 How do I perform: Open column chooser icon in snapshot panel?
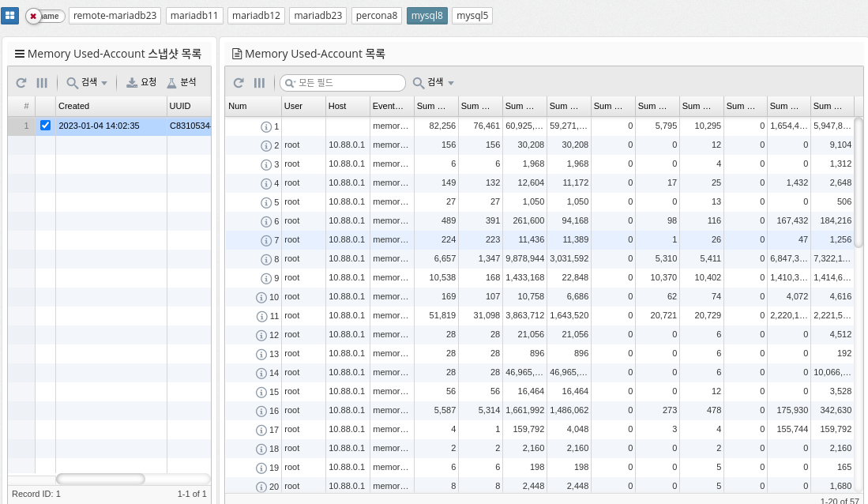[42, 83]
